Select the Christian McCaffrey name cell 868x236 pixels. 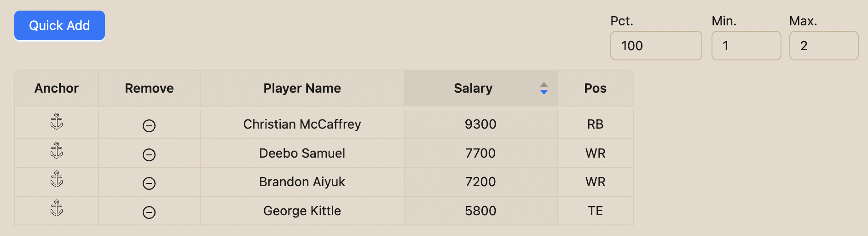(x=302, y=124)
